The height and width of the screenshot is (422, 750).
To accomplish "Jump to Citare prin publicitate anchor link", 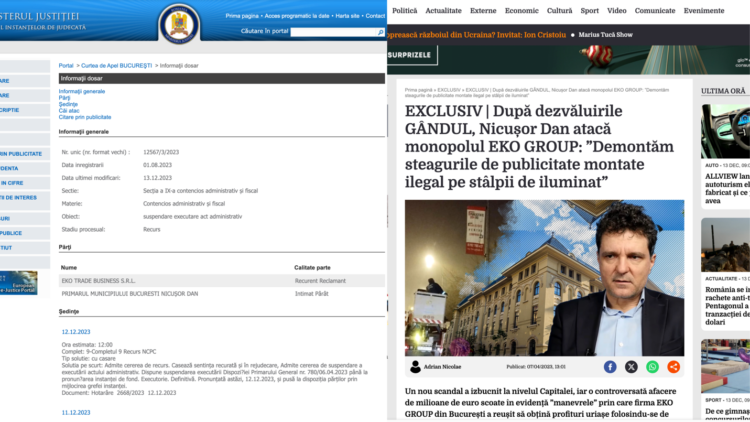I will click(x=85, y=117).
